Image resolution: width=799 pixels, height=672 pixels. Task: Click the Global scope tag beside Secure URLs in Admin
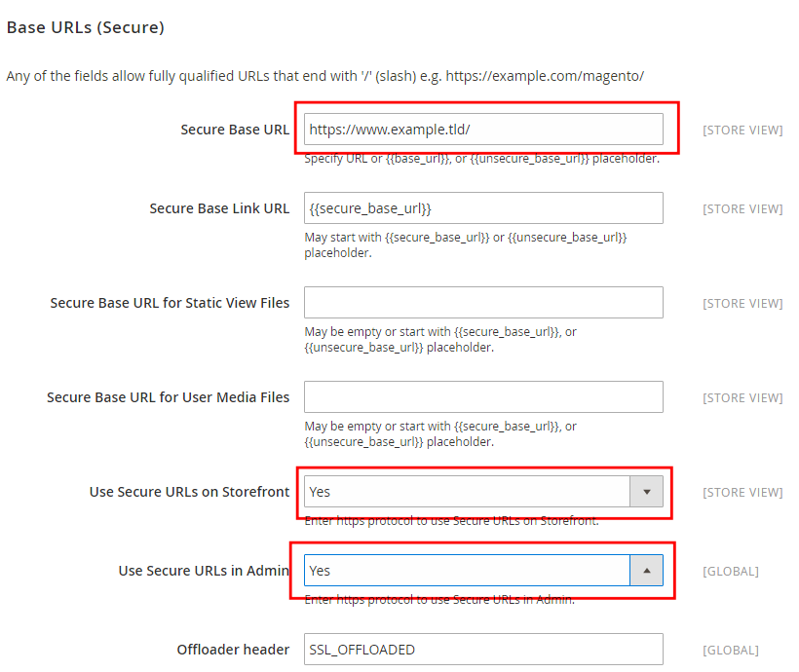click(x=730, y=571)
